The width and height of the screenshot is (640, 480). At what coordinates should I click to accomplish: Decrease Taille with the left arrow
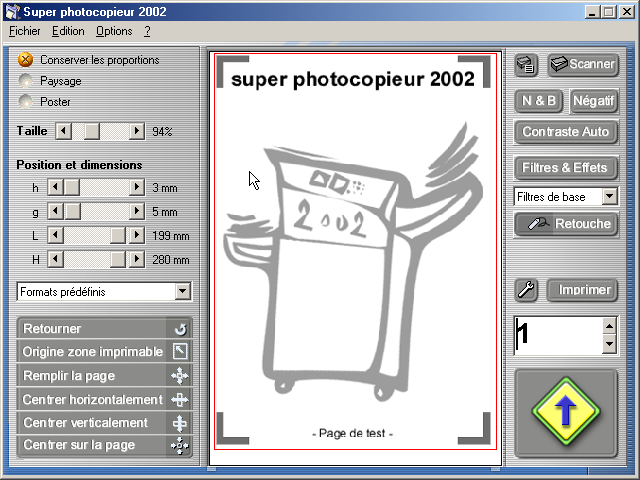pyautogui.click(x=64, y=131)
